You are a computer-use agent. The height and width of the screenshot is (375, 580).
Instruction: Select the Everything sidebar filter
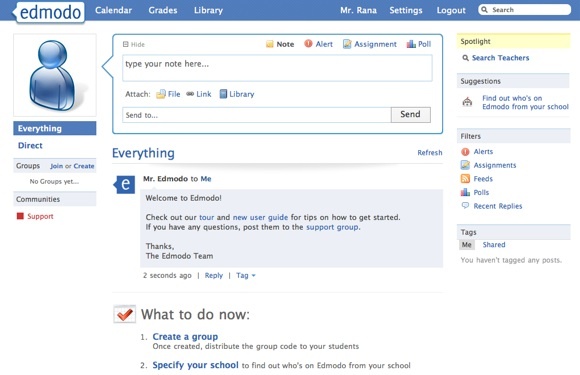pyautogui.click(x=55, y=128)
